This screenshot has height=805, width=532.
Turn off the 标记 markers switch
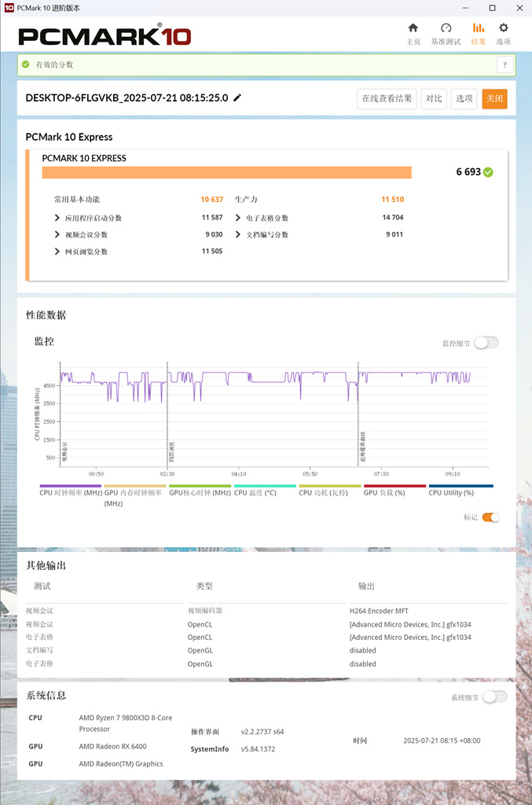tap(490, 517)
